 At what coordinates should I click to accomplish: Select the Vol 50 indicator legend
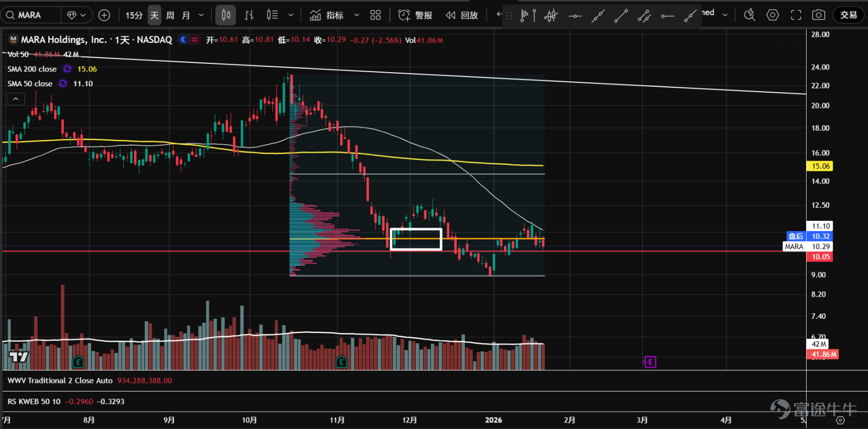click(x=18, y=54)
